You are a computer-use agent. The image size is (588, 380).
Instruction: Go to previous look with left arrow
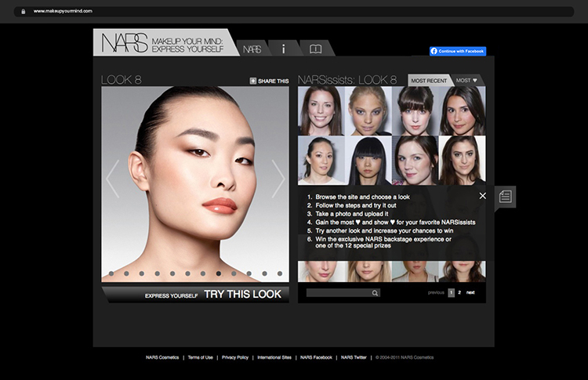(x=113, y=179)
